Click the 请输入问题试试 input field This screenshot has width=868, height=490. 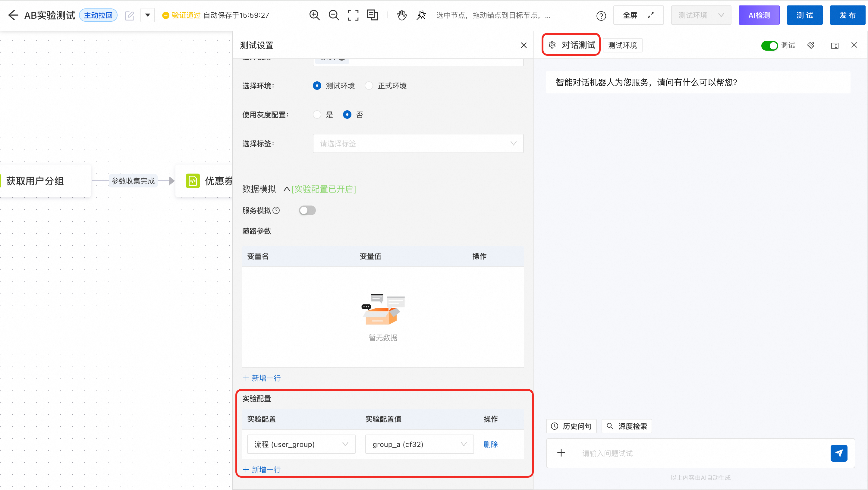click(x=701, y=453)
